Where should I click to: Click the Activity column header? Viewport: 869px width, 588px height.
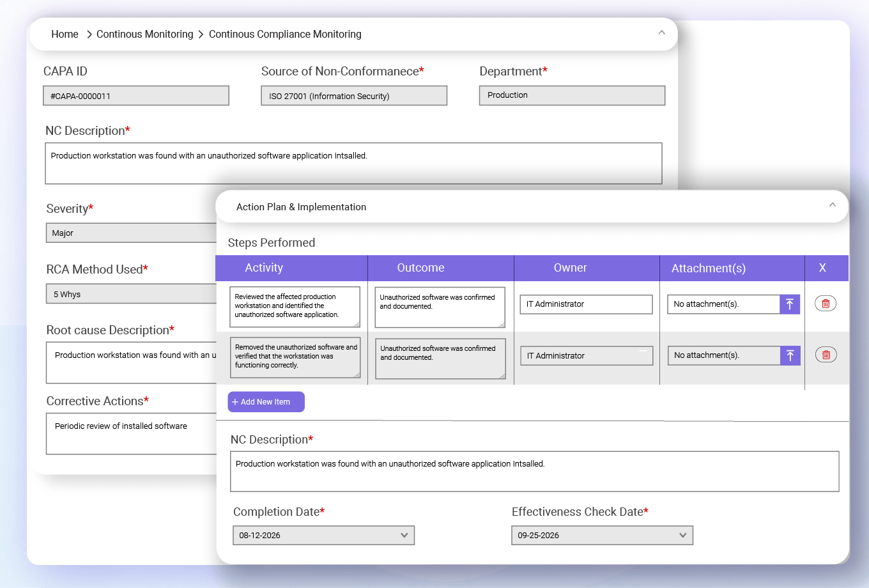(264, 268)
